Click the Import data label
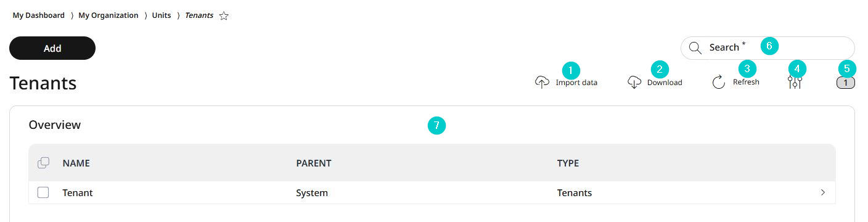 click(x=576, y=83)
